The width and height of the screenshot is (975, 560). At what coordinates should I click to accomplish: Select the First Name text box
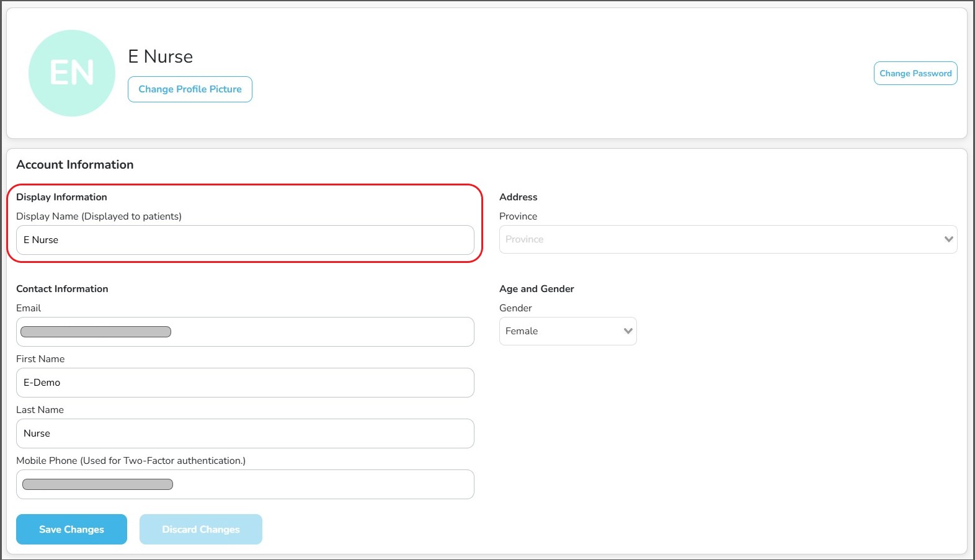245,383
